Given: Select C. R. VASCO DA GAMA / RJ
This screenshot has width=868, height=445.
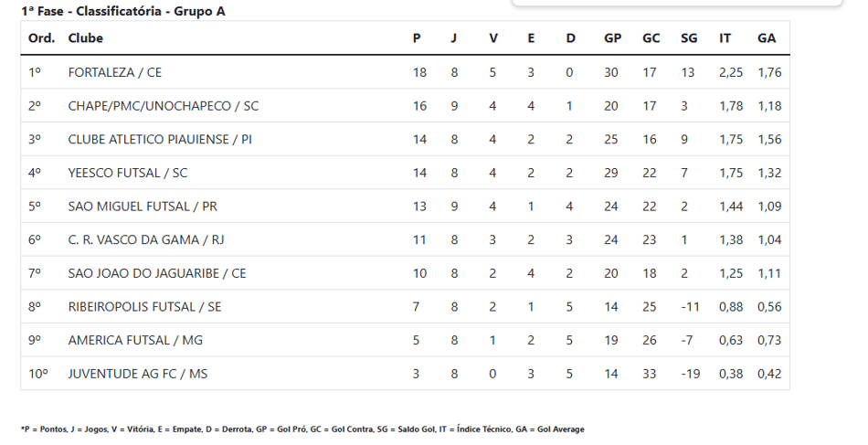Looking at the screenshot, I should coord(146,239).
